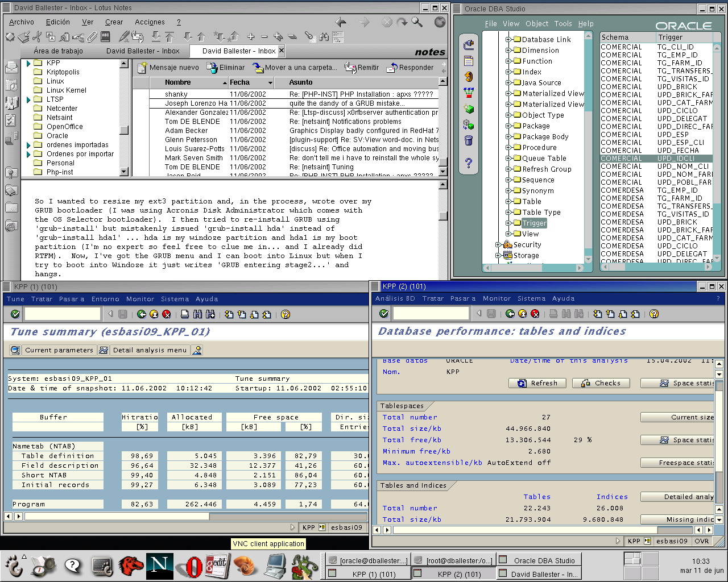The width and height of the screenshot is (728, 582).
Task: Select the Netsaint folder in Notes
Action: 59,118
